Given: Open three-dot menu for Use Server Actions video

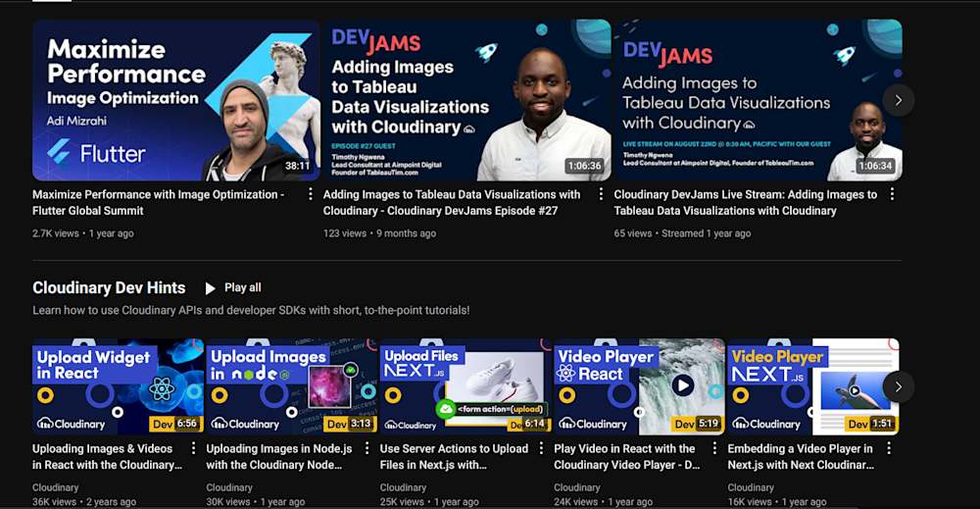Looking at the screenshot, I should tap(541, 448).
